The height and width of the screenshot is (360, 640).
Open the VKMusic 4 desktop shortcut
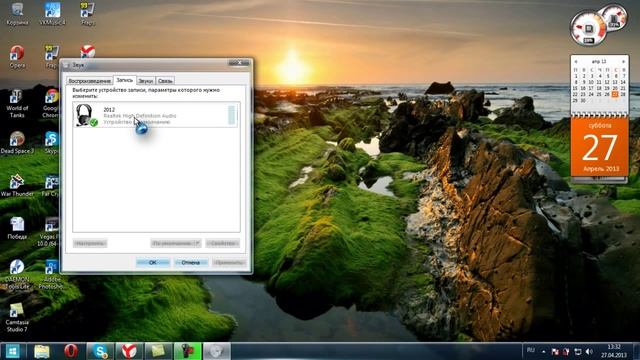[52, 13]
